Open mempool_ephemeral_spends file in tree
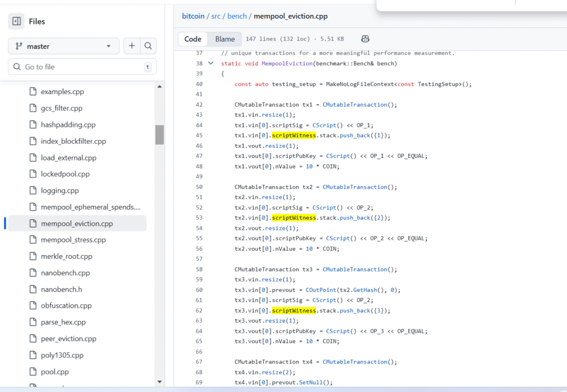 [x=90, y=207]
